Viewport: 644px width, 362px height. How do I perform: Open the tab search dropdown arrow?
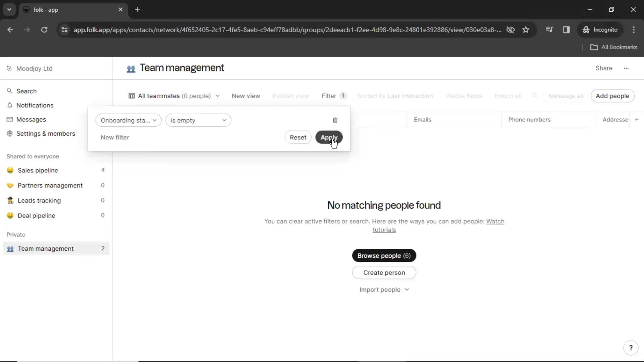9,9
